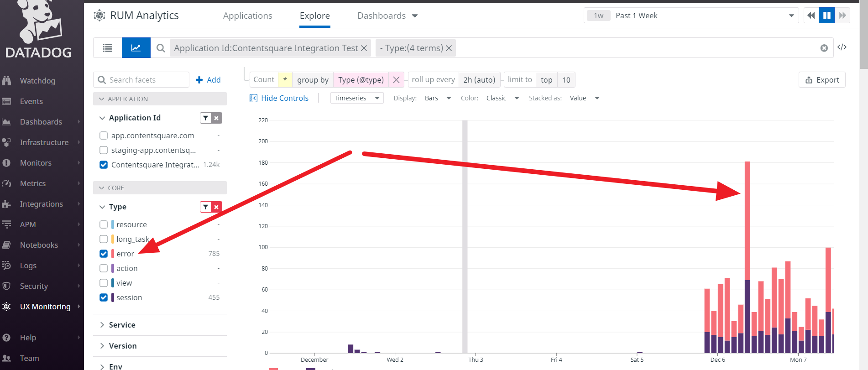Click the Export button
The width and height of the screenshot is (868, 370).
tap(822, 80)
